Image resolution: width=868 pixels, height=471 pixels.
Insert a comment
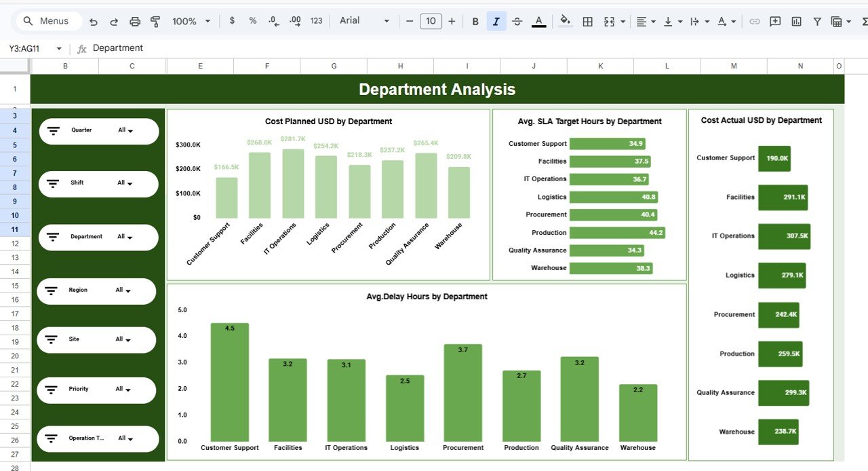pos(774,21)
